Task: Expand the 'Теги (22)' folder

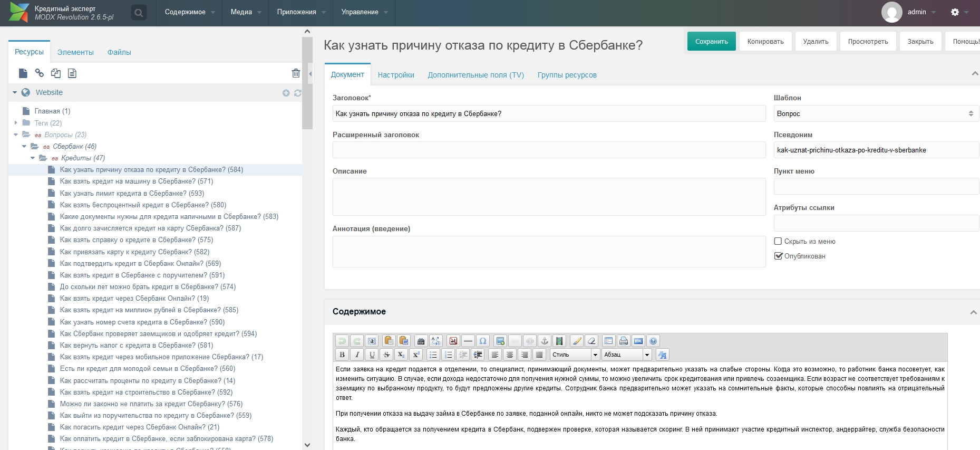Action: point(16,123)
